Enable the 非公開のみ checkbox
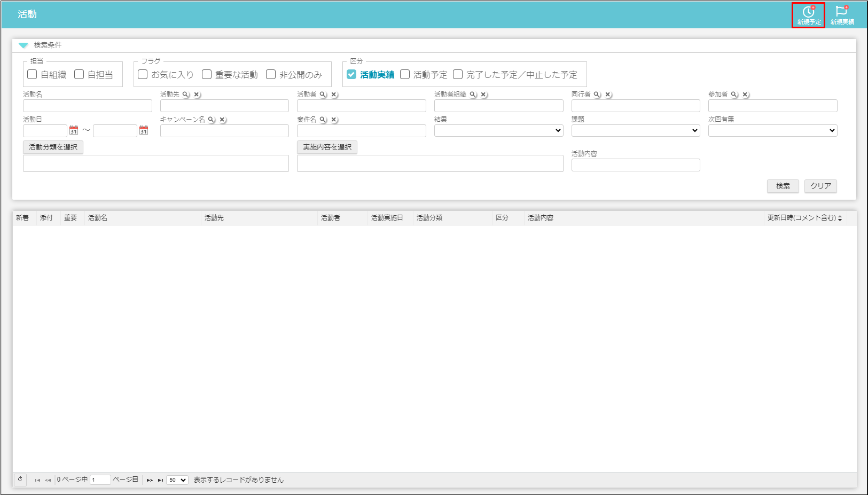 (271, 74)
